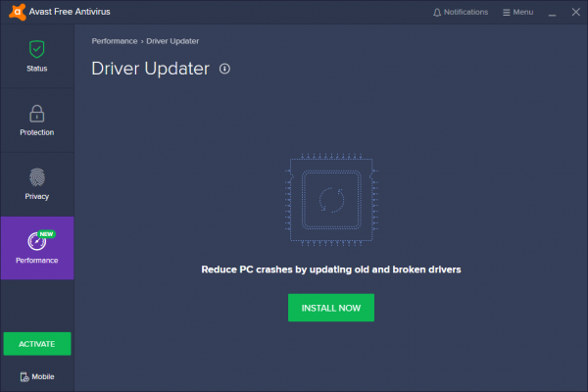Open the Privacy fingerprint section

point(37,184)
